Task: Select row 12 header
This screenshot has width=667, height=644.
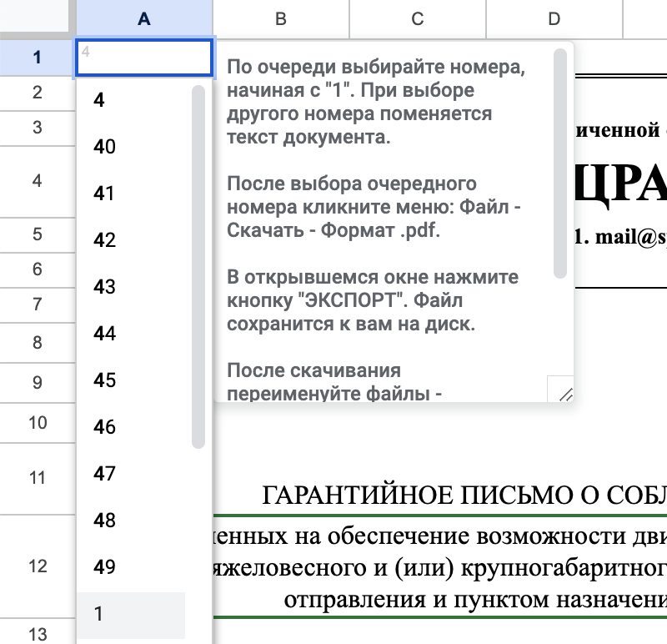Action: pyautogui.click(x=38, y=566)
